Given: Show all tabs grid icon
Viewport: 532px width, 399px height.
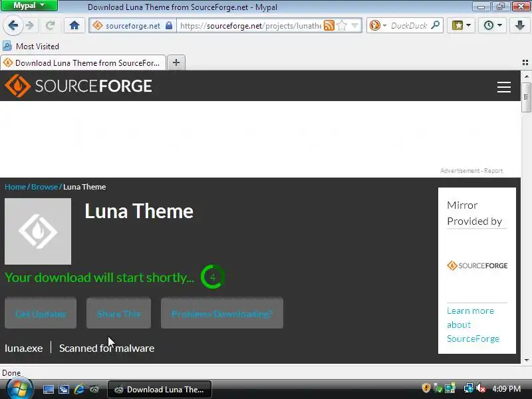Looking at the screenshot, I should [525, 63].
